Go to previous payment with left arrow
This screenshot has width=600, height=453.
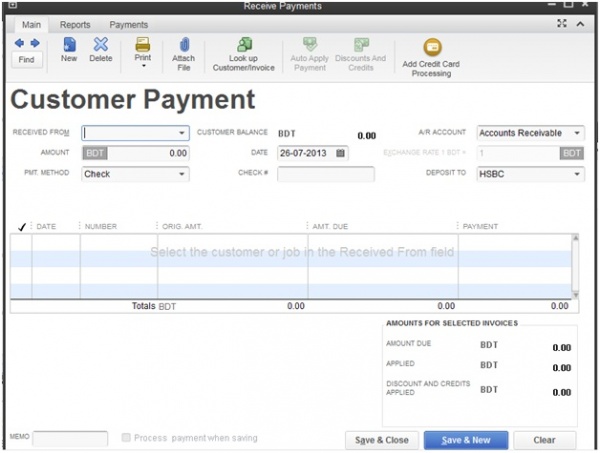click(x=20, y=44)
